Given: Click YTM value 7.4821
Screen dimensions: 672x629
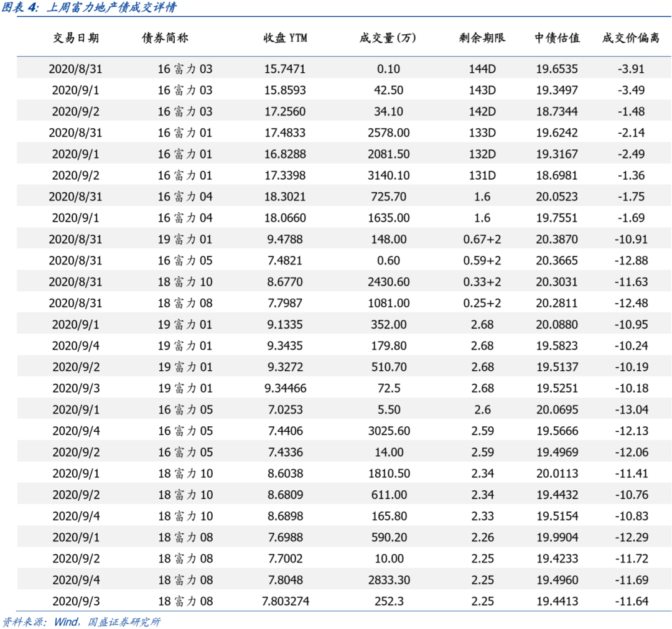Looking at the screenshot, I should coord(285,261).
